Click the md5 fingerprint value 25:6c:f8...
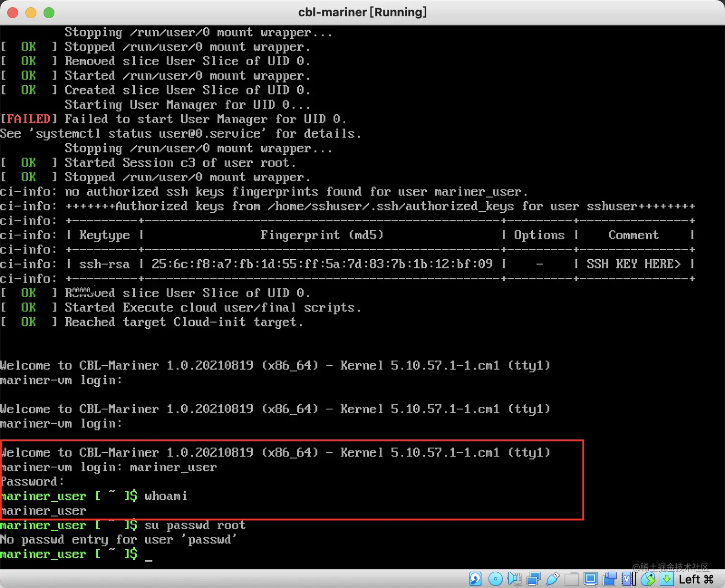Screen dimensions: 725x588 pos(322,264)
